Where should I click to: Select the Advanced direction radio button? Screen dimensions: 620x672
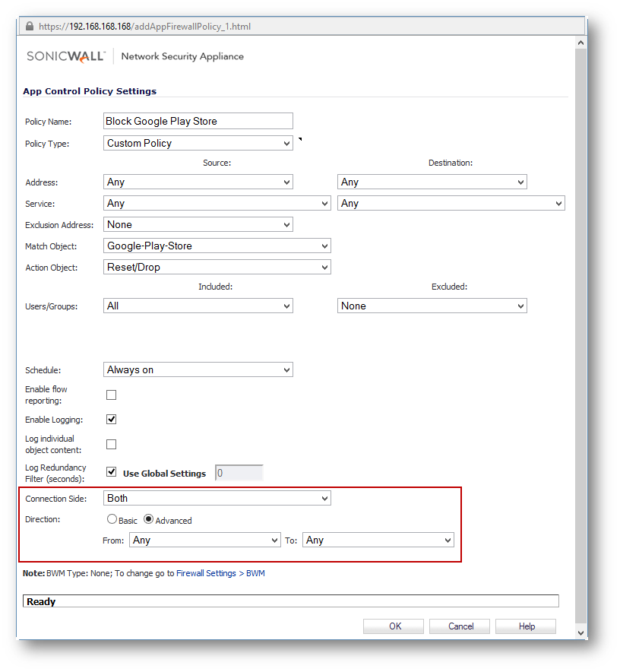click(149, 520)
